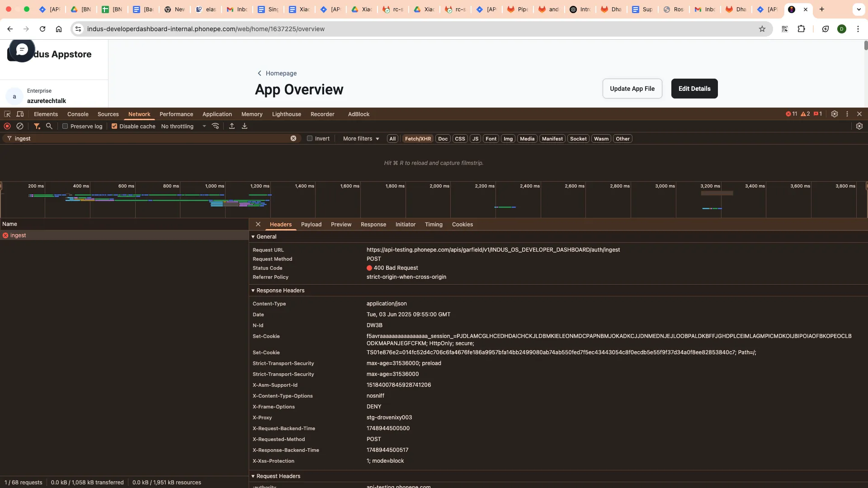Open Network panel settings gear
This screenshot has width=868, height=488.
point(859,127)
